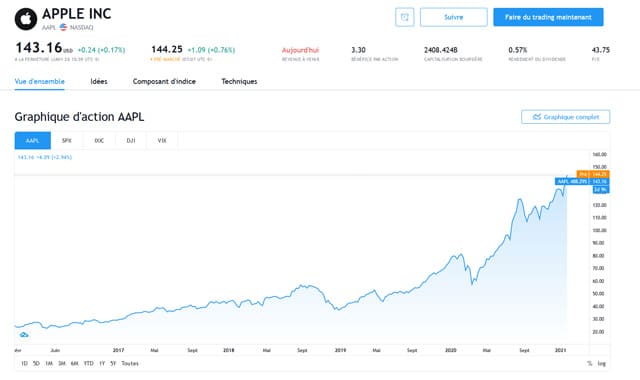Click the 143.16 closing price

(x=39, y=48)
